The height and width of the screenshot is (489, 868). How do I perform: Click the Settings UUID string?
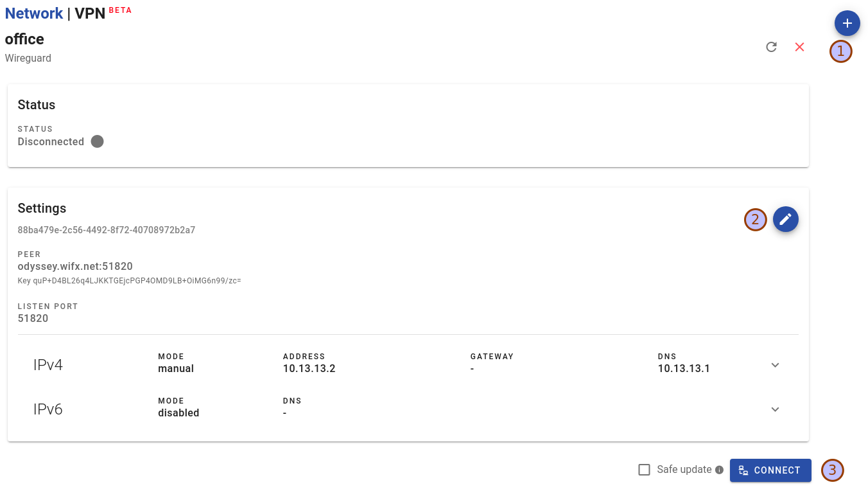tap(107, 230)
